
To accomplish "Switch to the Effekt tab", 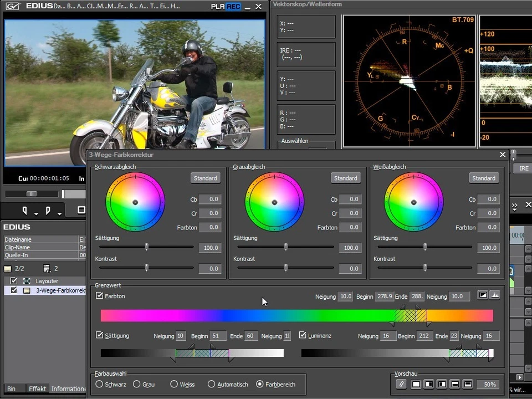I will (38, 388).
